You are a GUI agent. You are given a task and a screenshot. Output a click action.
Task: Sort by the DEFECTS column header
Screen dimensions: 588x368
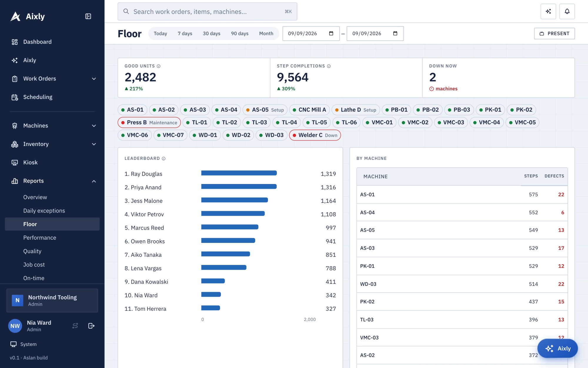pyautogui.click(x=554, y=176)
